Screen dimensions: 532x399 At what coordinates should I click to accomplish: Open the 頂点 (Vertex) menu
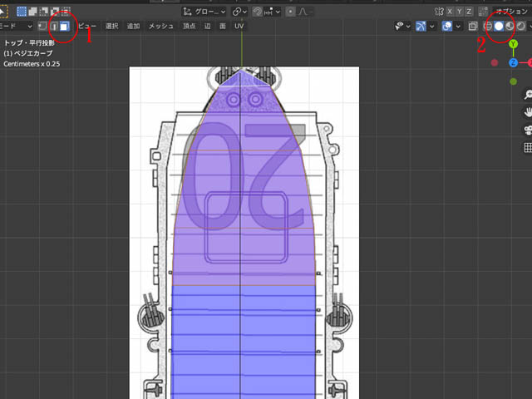tap(190, 26)
